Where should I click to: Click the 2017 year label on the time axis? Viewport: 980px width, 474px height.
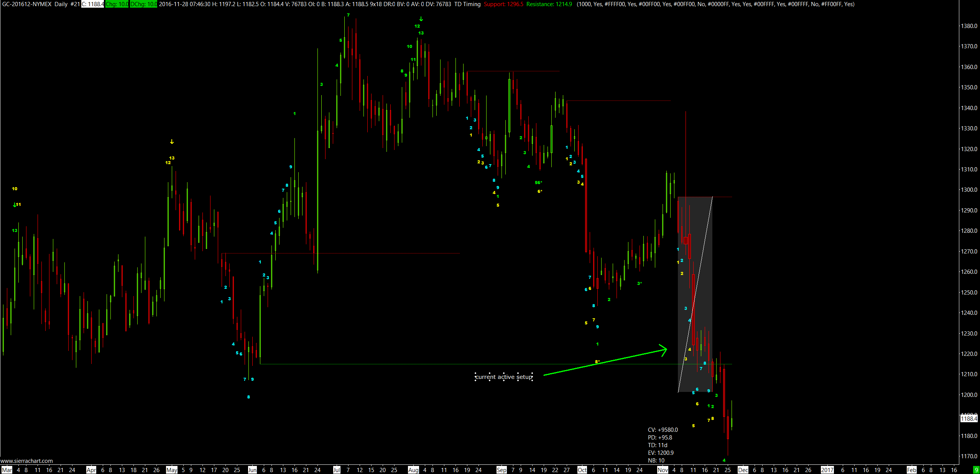coord(827,470)
